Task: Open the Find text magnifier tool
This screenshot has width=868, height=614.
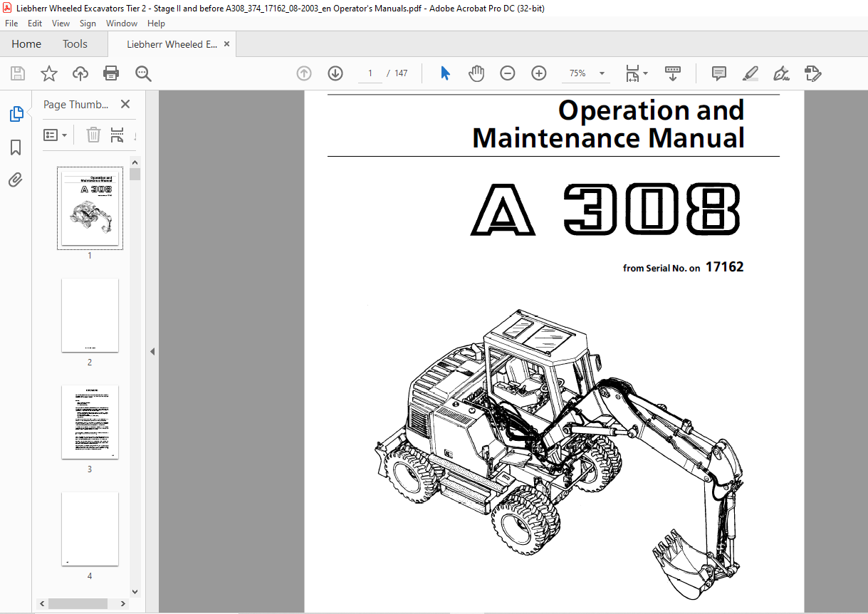Action: coord(143,73)
